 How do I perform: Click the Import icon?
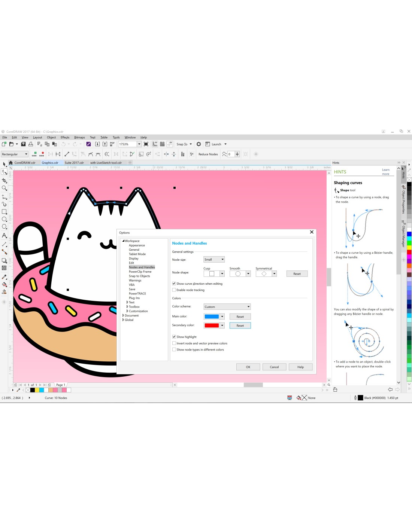(97, 144)
